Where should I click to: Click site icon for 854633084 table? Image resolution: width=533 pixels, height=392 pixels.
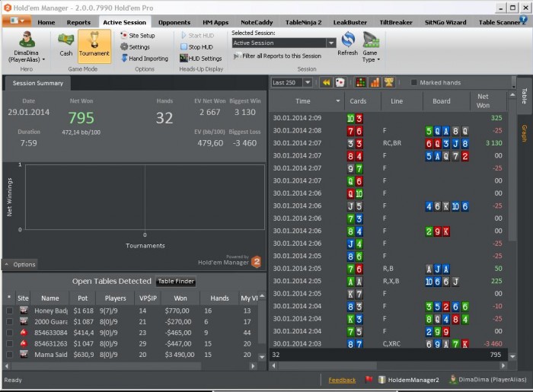24,332
